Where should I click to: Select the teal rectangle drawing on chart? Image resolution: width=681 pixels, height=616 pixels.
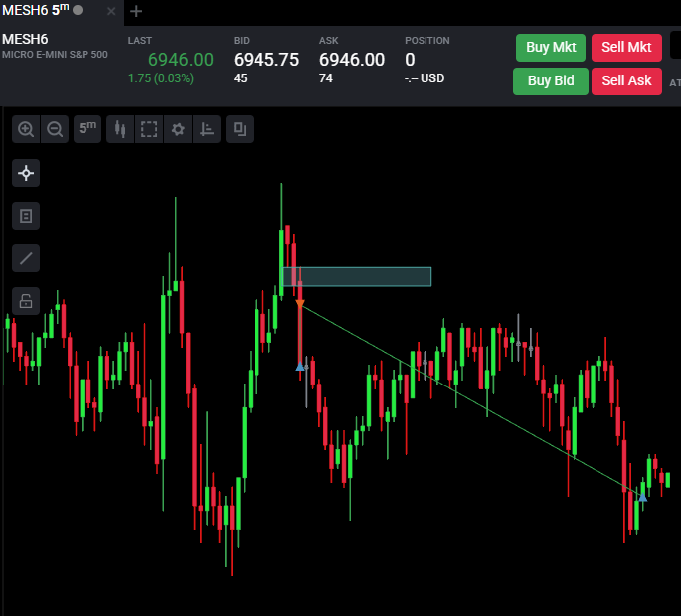tap(357, 277)
